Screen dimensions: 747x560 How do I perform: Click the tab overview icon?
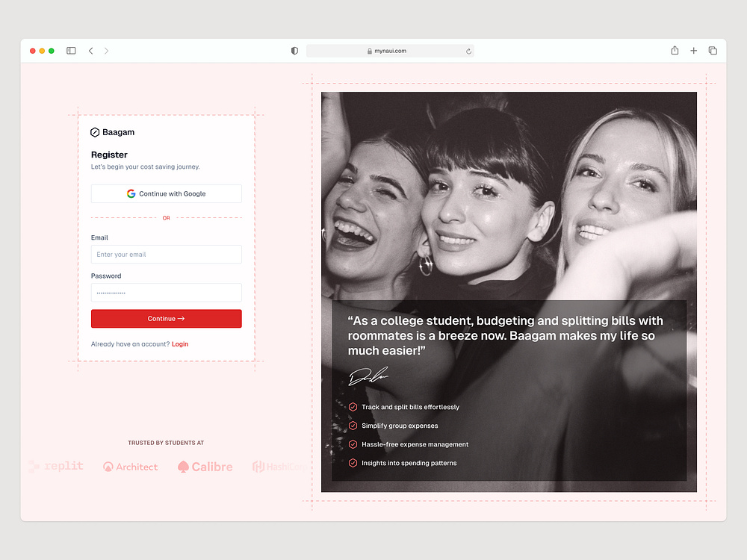tap(713, 50)
